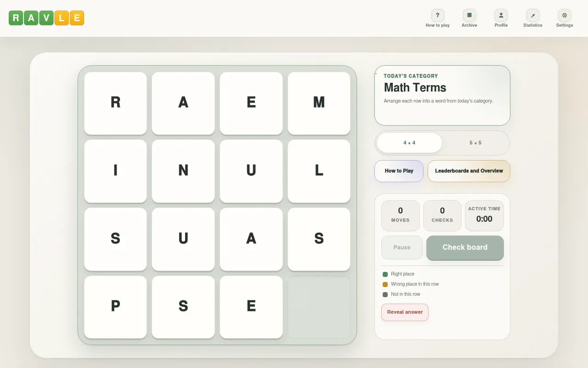Pause the game timer
The width and height of the screenshot is (588, 368).
point(402,247)
